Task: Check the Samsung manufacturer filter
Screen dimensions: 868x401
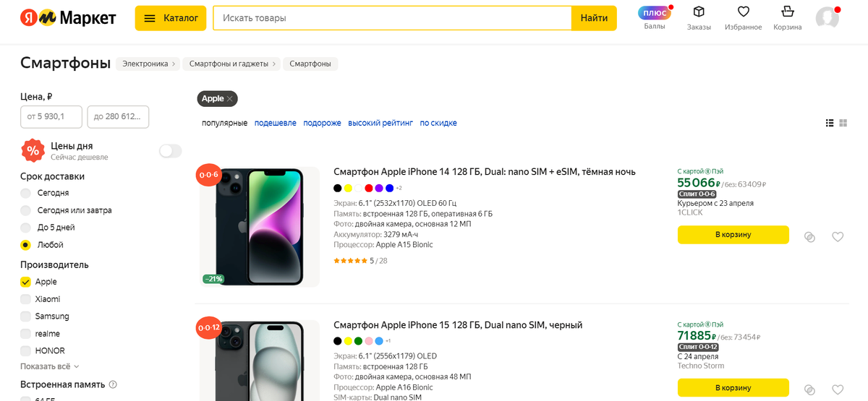Action: (26, 316)
